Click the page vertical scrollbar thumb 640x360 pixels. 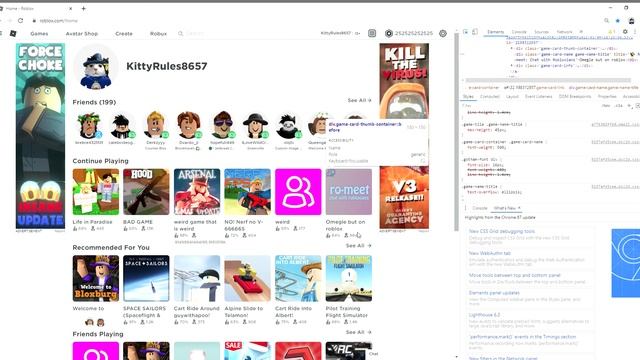click(x=456, y=131)
